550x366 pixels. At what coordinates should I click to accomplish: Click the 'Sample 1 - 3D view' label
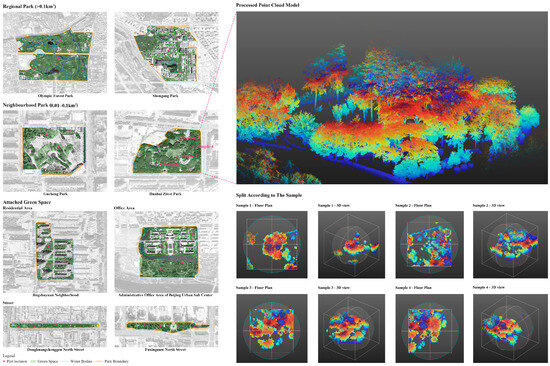pos(334,205)
